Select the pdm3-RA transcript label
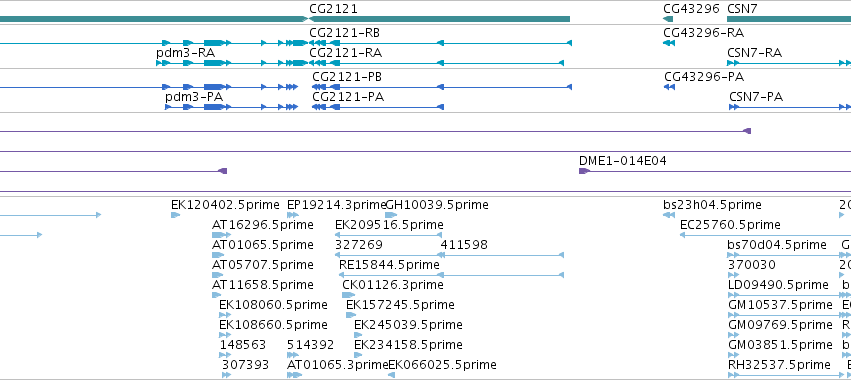Viewport: 851px width, 380px height. pyautogui.click(x=185, y=53)
